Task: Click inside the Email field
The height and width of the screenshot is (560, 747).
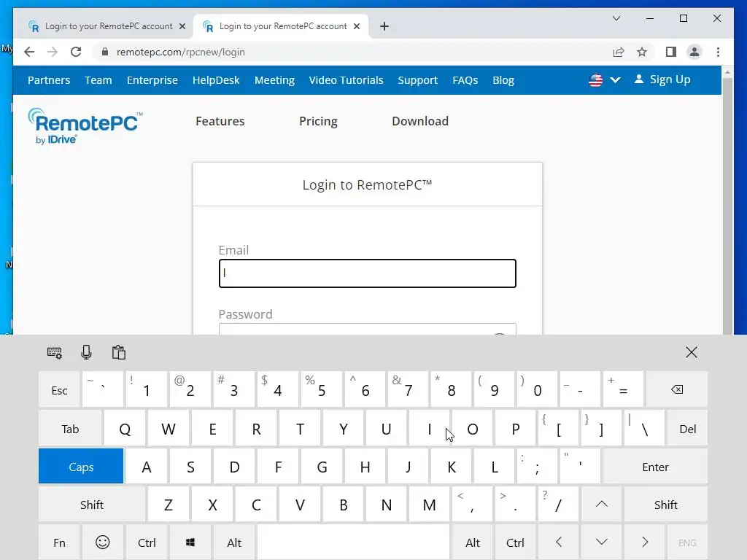Action: click(368, 273)
